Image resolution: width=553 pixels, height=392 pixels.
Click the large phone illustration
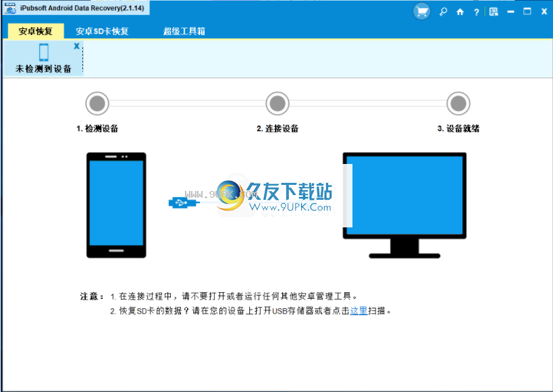pyautogui.click(x=116, y=205)
